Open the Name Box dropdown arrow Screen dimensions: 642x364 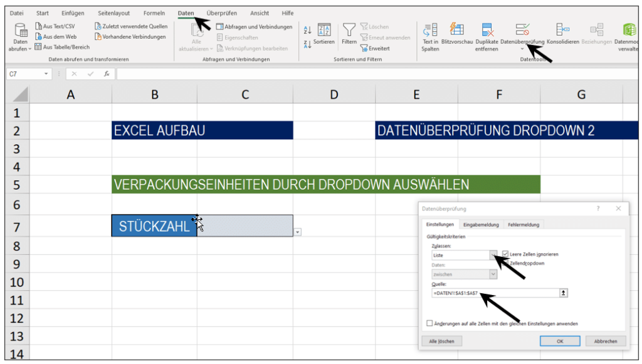click(46, 74)
